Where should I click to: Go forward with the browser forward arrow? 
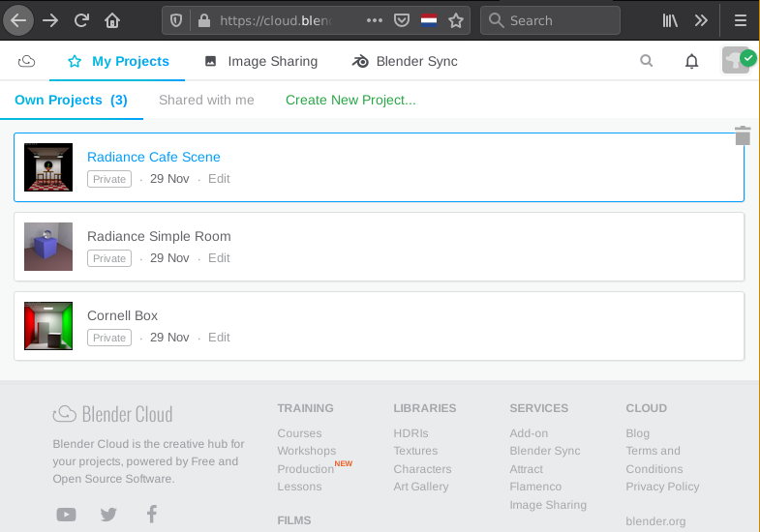pos(50,20)
